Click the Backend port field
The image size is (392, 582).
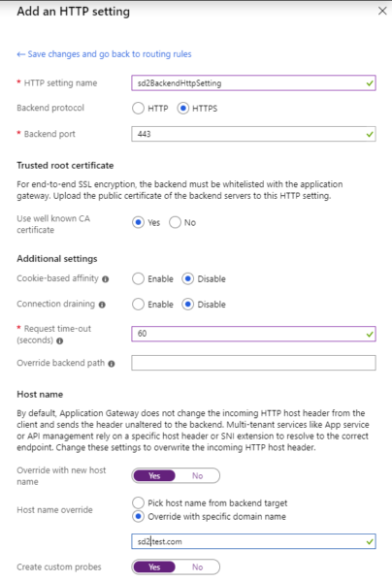253,134
